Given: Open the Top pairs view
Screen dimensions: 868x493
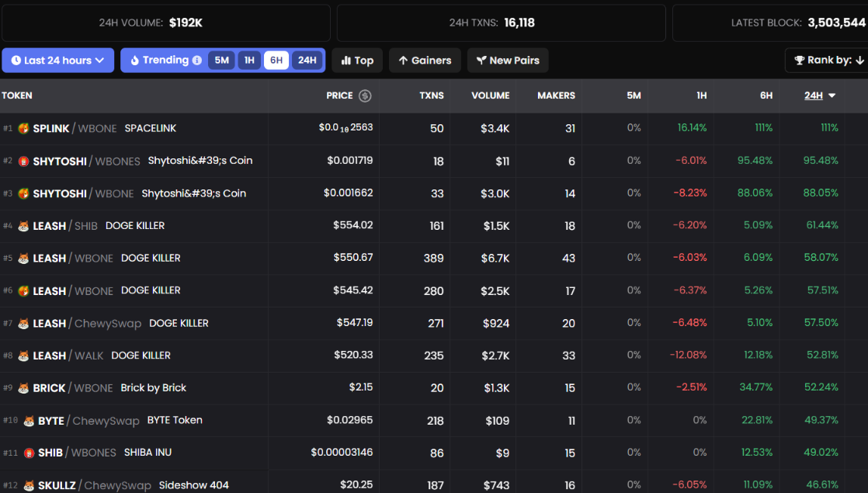Looking at the screenshot, I should pyautogui.click(x=357, y=61).
